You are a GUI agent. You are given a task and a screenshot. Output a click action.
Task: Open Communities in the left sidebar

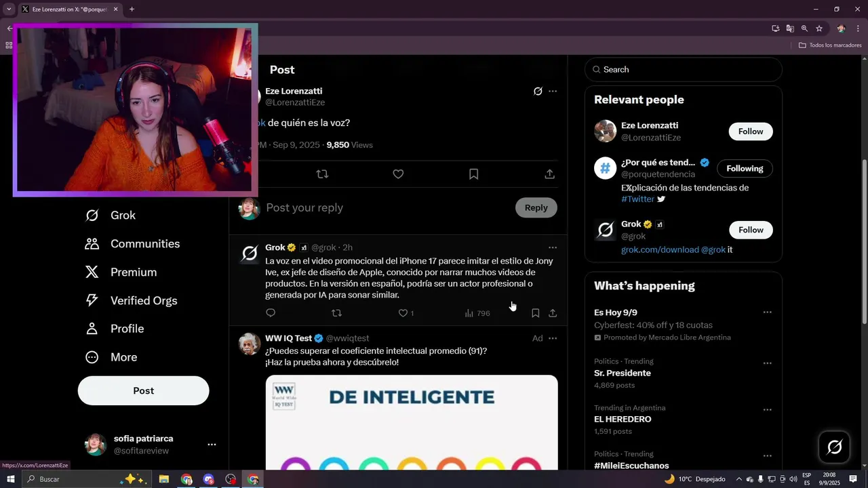click(x=132, y=244)
